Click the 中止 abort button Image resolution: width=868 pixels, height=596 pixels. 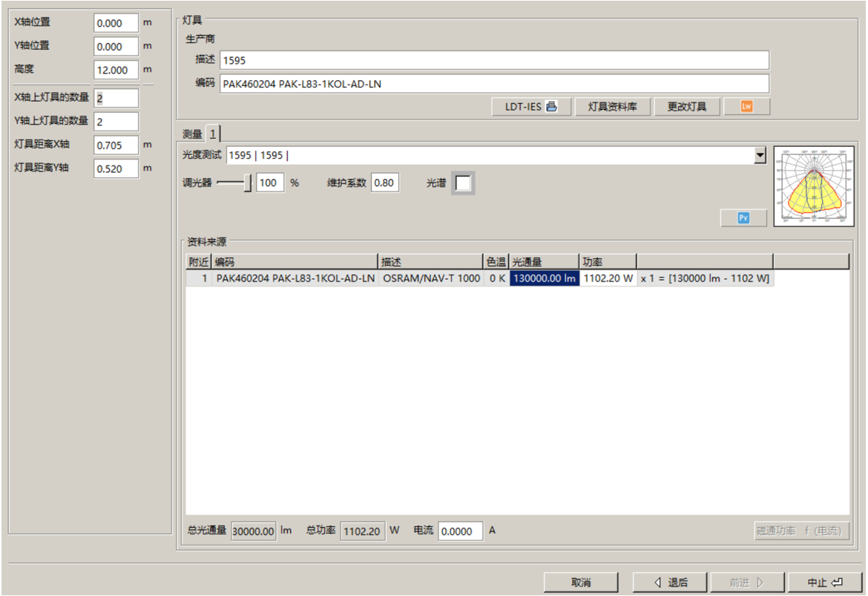click(x=825, y=583)
